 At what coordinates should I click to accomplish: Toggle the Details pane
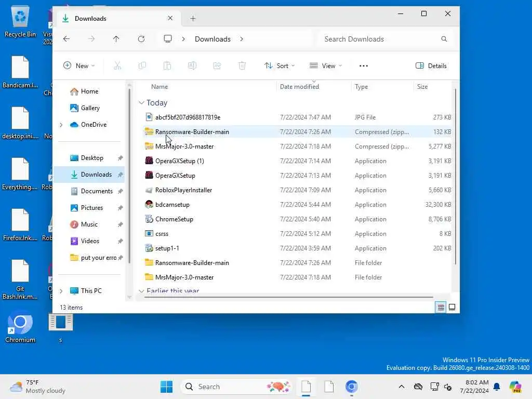(x=431, y=66)
